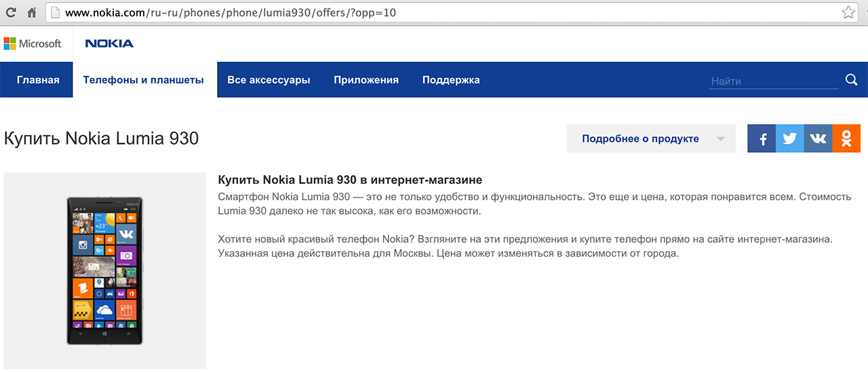Screen dimensions: 868x372
Task: Go to browser home page icon
Action: click(x=31, y=12)
